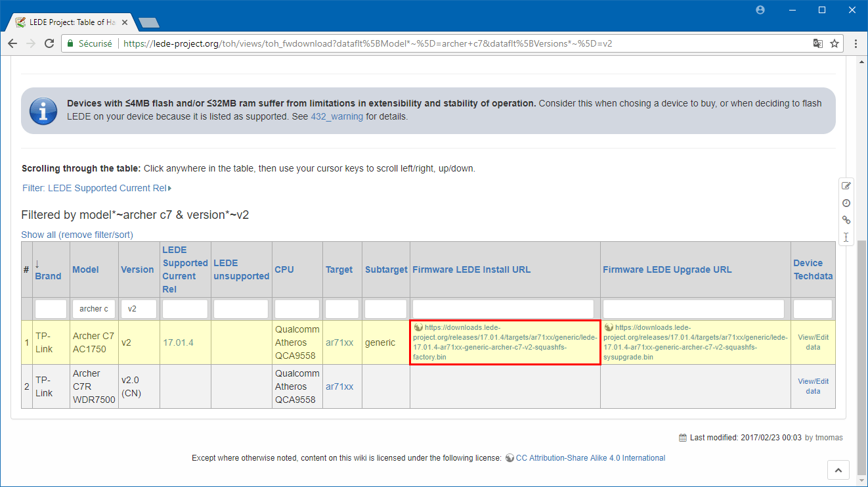Viewport: 868px width, 487px height.
Task: Click the LEDE Supported Current Rel filter field
Action: 185,309
